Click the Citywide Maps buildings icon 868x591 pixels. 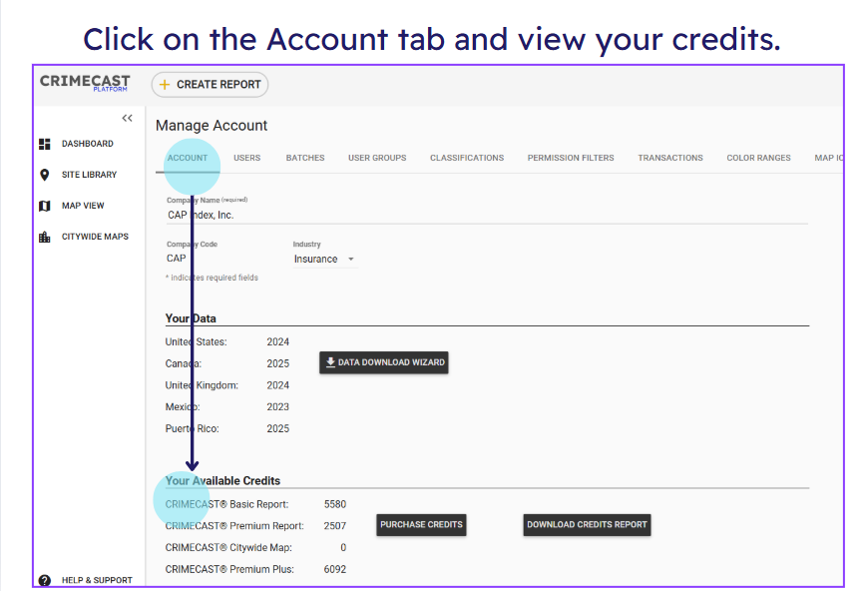45,237
